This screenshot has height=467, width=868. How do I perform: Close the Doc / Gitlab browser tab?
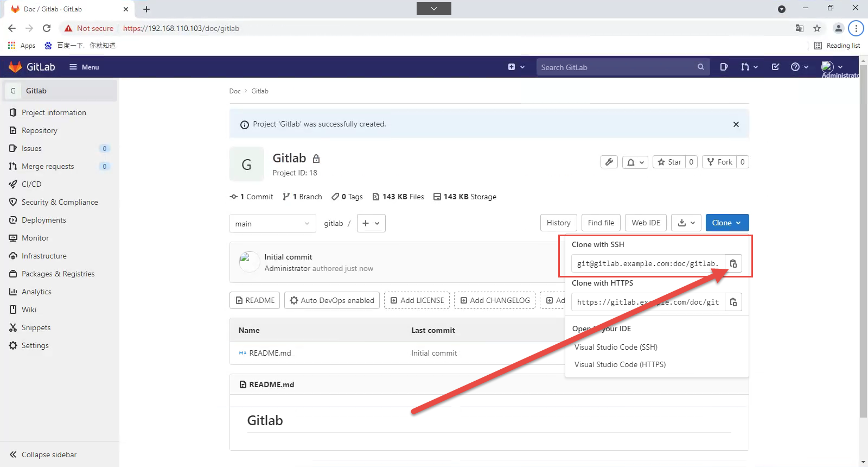coord(126,9)
